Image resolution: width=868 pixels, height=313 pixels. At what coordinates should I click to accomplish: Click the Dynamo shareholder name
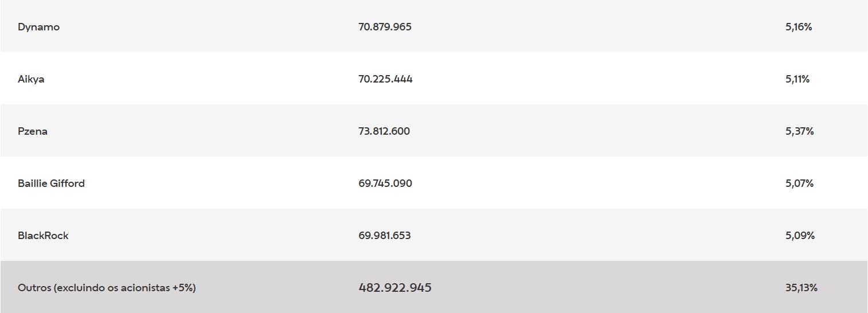pos(38,27)
